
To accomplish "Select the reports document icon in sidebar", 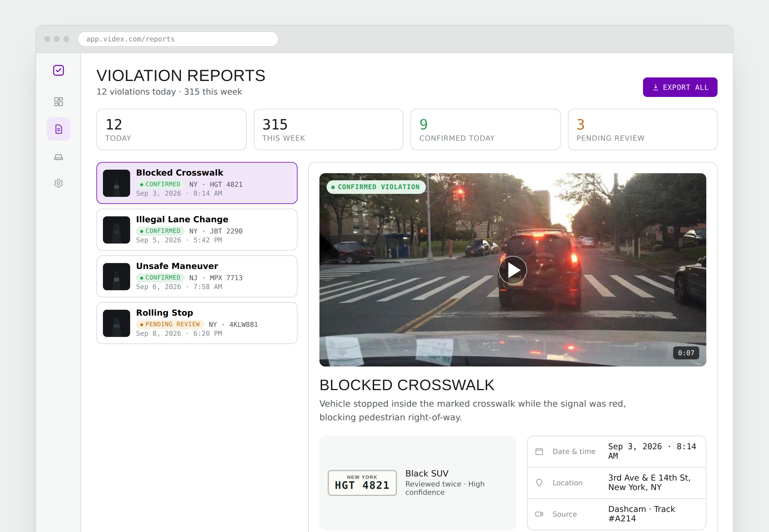I will coord(58,129).
